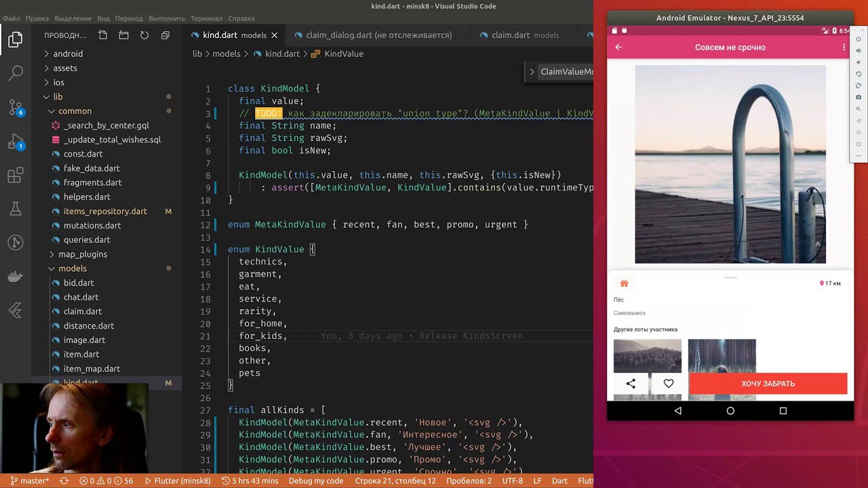
Task: Click Строка 21, столбец 12 cursor position
Action: click(396, 481)
